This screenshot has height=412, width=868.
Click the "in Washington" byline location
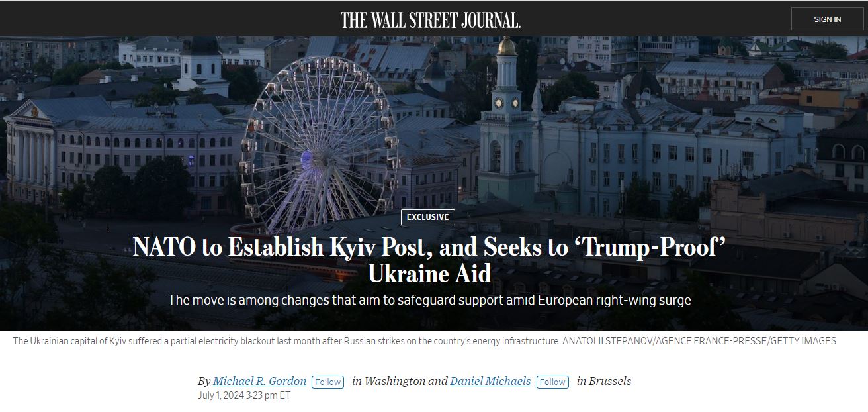pos(389,381)
